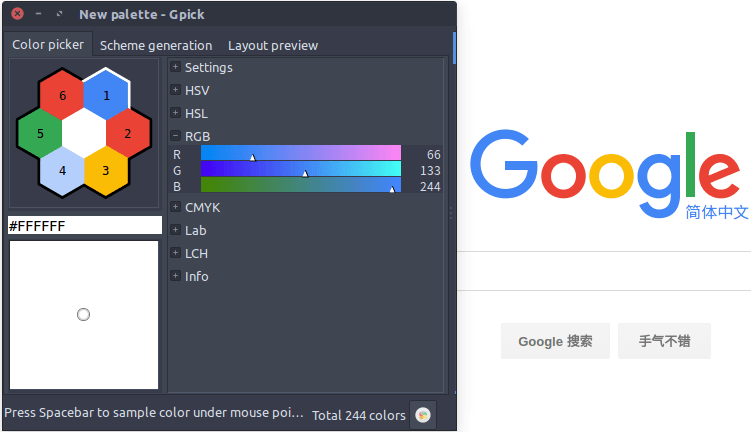Expand the Info section
The width and height of the screenshot is (751, 432).
tap(175, 276)
